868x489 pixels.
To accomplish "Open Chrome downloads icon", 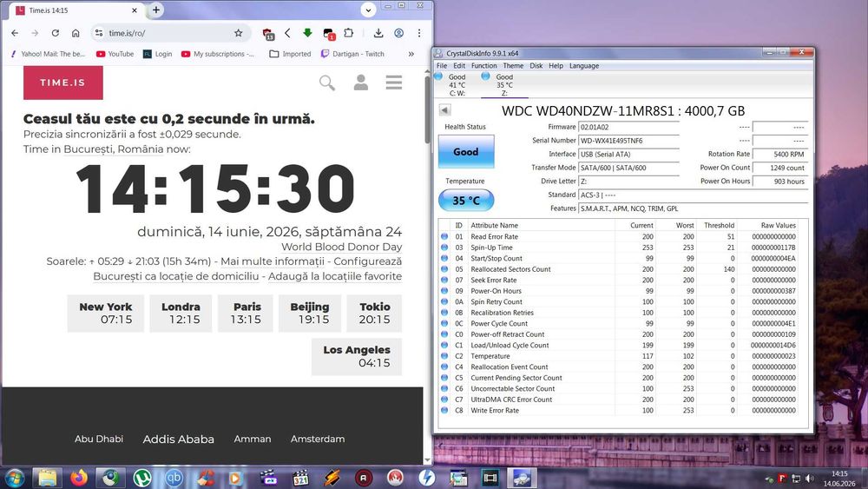I will [x=378, y=33].
